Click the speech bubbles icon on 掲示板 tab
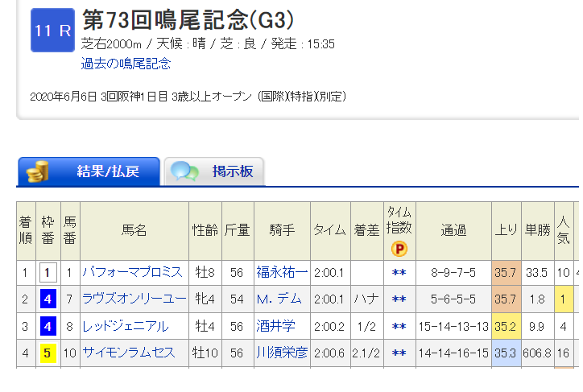This screenshot has width=583, height=392. coord(184,171)
